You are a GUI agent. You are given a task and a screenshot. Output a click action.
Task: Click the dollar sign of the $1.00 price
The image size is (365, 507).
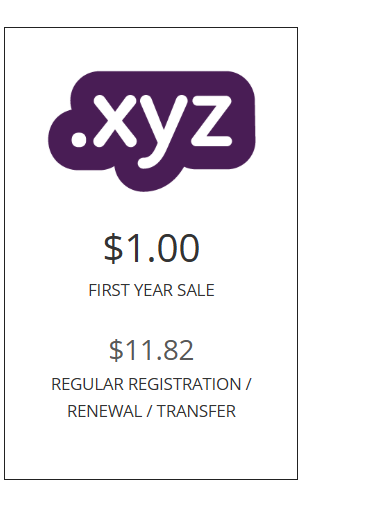point(113,248)
